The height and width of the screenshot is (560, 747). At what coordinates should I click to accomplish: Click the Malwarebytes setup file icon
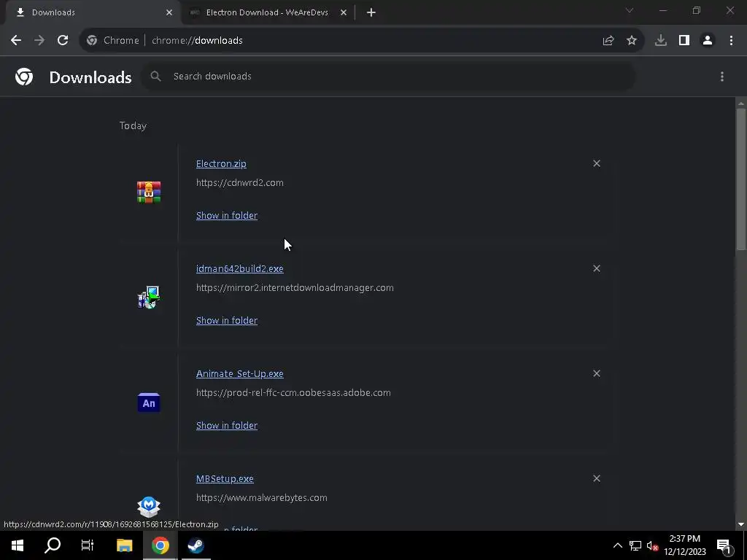pyautogui.click(x=149, y=507)
